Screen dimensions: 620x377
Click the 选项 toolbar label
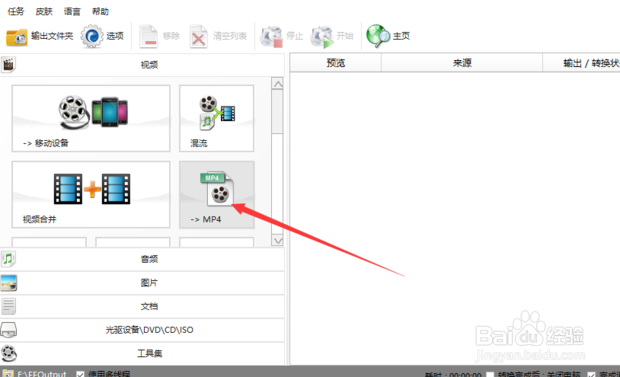(x=115, y=36)
